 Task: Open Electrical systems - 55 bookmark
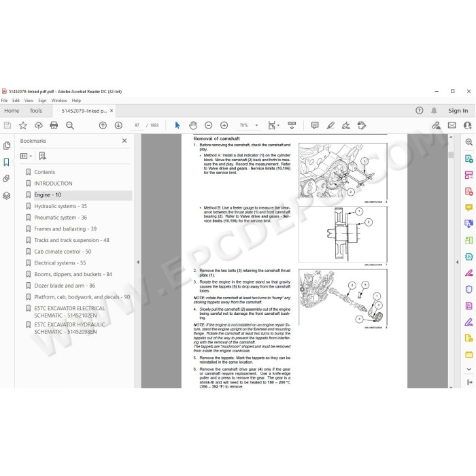click(60, 263)
